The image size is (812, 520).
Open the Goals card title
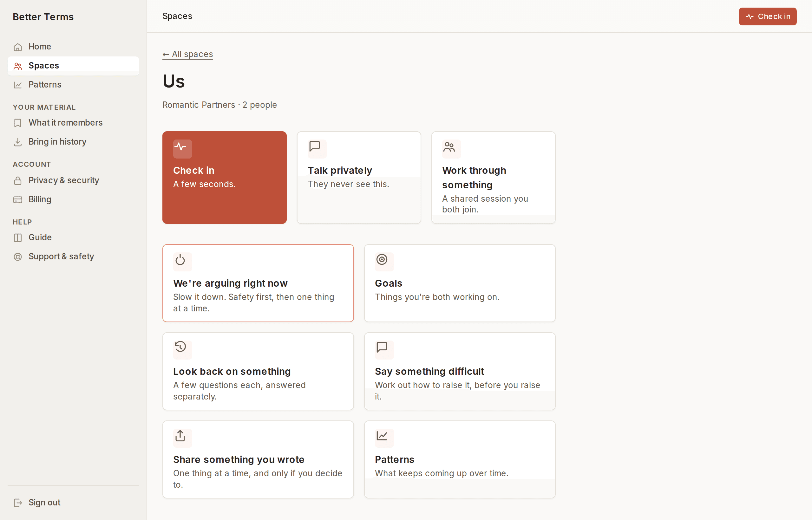tap(389, 283)
